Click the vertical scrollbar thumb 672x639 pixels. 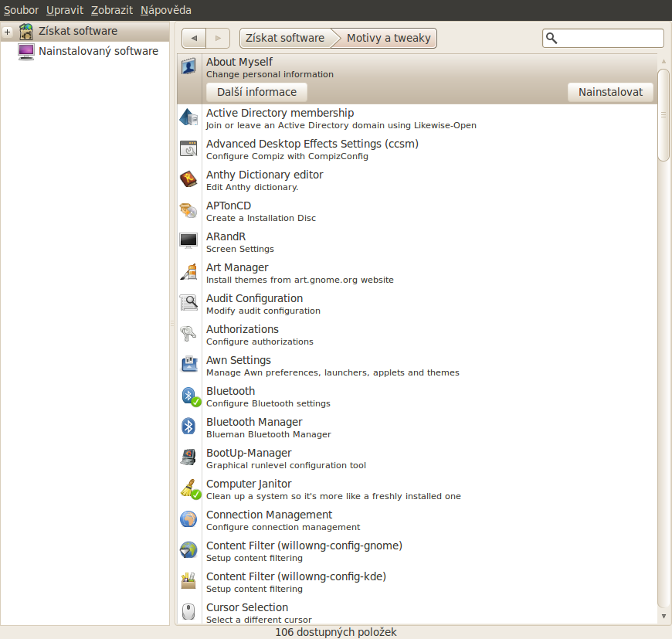coord(664,114)
